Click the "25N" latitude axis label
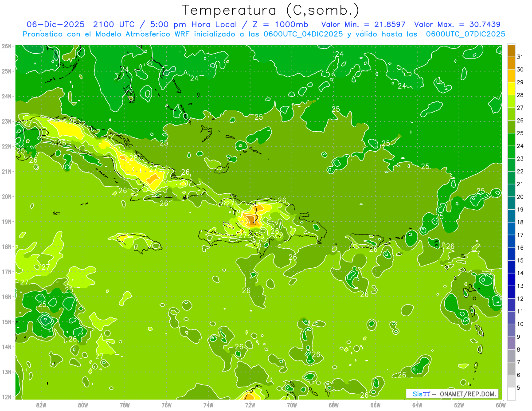This screenshot has width=532, height=411. (x=6, y=71)
